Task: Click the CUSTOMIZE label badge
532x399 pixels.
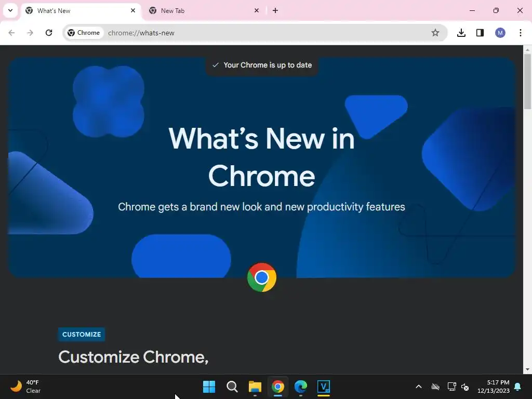Action: [82, 334]
